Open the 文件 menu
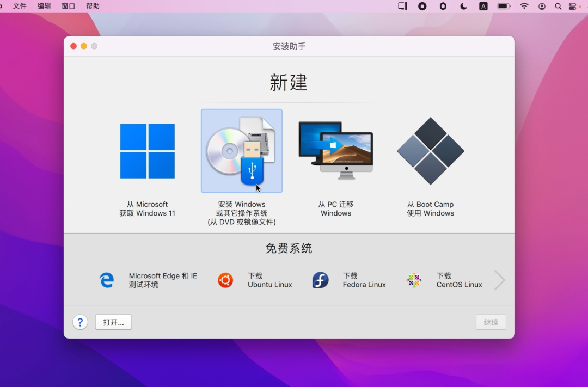Screen dimensions: 588x387 coord(20,6)
